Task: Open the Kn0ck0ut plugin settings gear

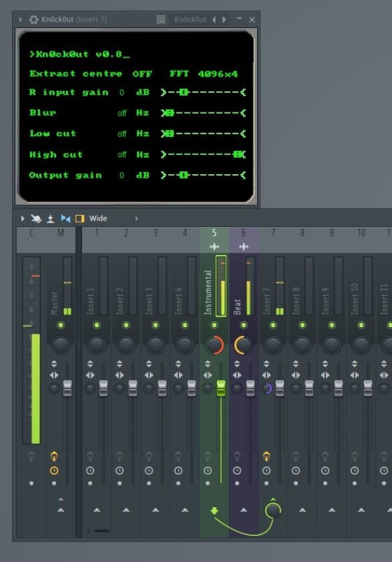Action: click(33, 20)
